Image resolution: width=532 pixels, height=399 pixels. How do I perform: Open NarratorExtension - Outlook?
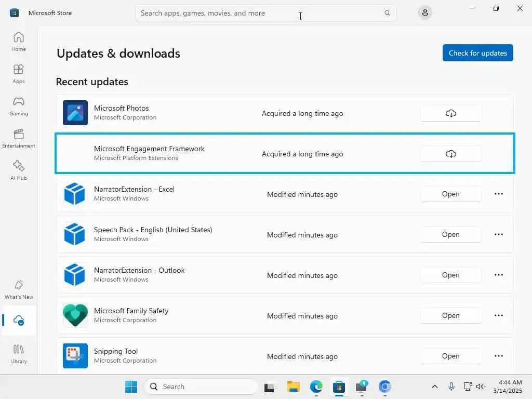coord(450,275)
